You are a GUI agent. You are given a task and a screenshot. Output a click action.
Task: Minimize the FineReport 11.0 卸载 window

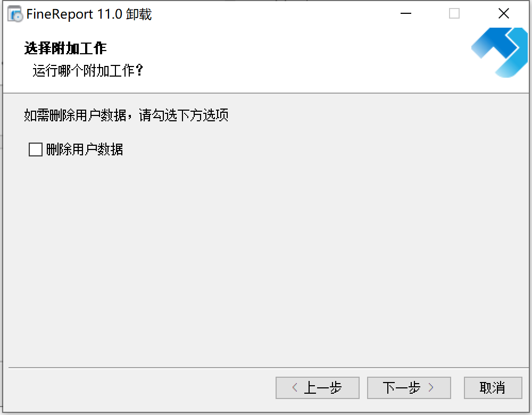tap(406, 14)
